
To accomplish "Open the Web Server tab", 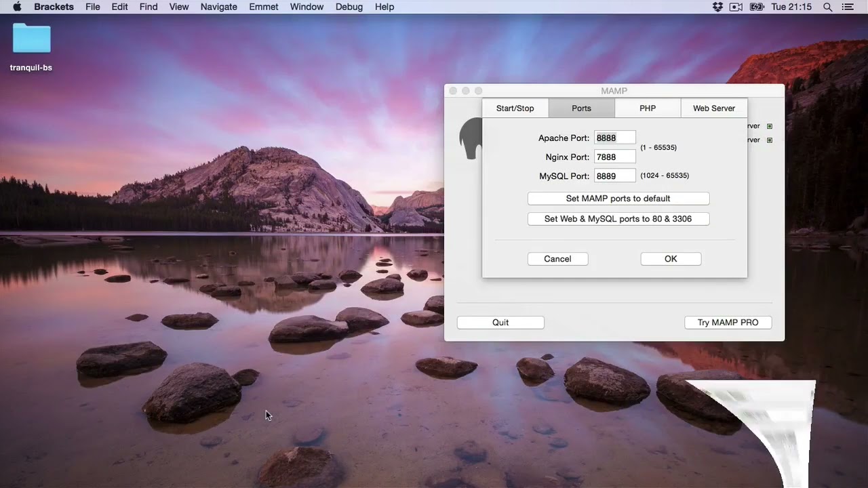I will pos(714,108).
